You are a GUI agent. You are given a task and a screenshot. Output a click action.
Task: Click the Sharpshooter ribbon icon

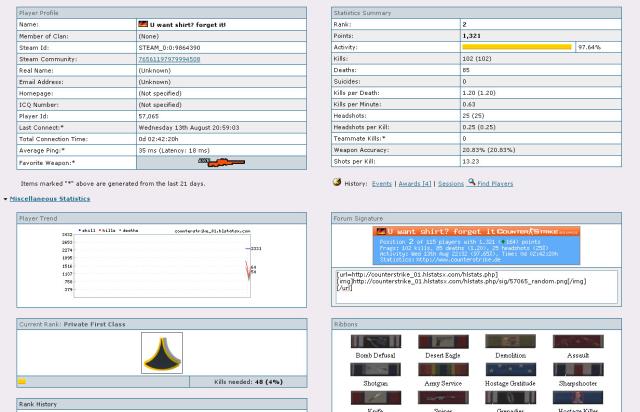(x=577, y=371)
